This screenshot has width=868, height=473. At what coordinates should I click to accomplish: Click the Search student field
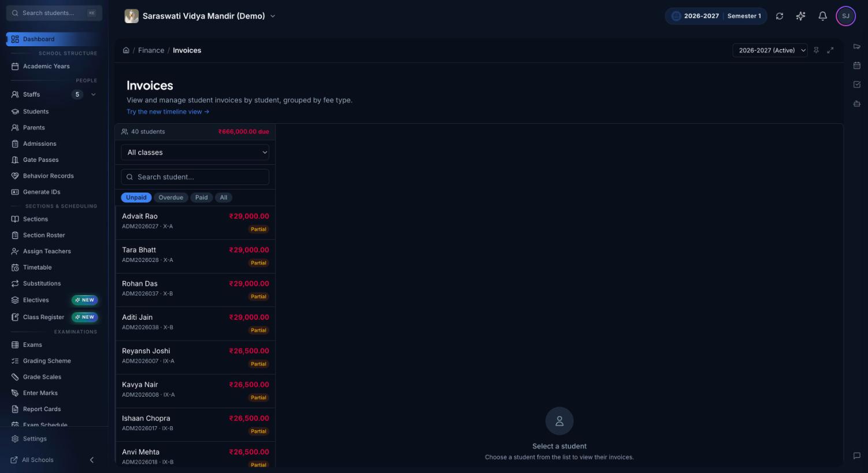coord(195,177)
